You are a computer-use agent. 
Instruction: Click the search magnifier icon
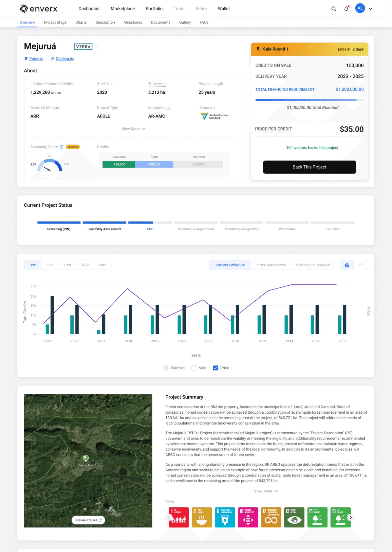(334, 9)
